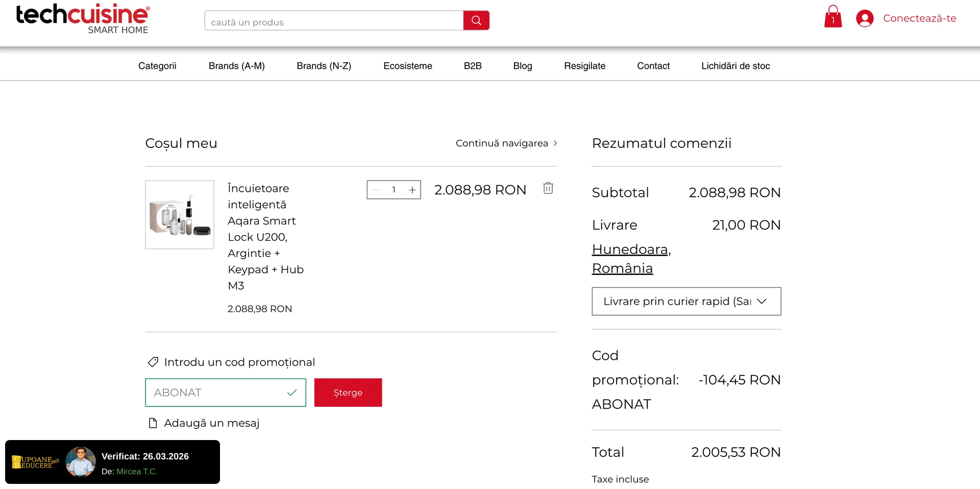Go to Lichidări de stoc page

pyautogui.click(x=735, y=66)
